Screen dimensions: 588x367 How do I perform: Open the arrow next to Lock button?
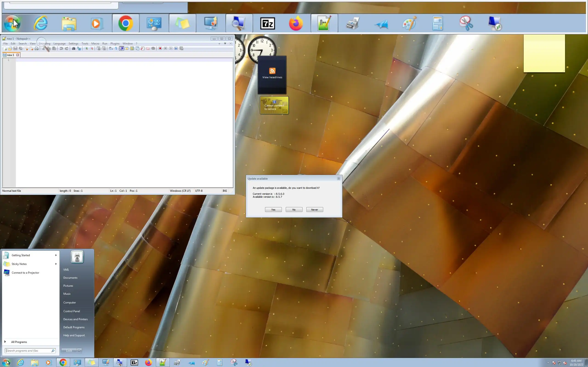click(79, 350)
